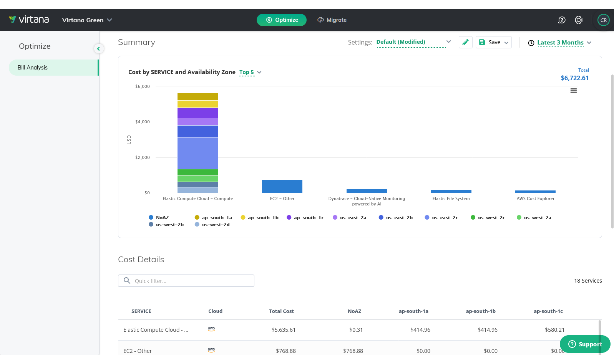Screen dimensions: 614x364
Task: Select Bill Analysis in the sidebar
Action: [54, 68]
